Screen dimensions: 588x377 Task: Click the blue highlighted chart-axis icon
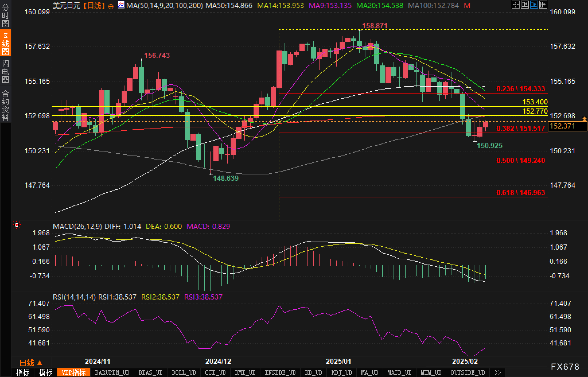pos(534,5)
